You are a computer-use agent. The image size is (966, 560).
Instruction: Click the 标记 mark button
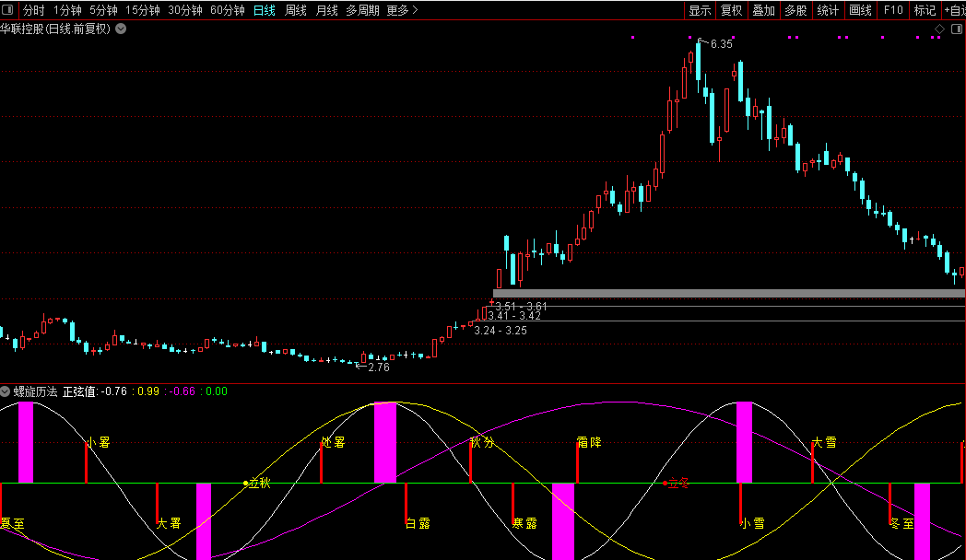925,10
